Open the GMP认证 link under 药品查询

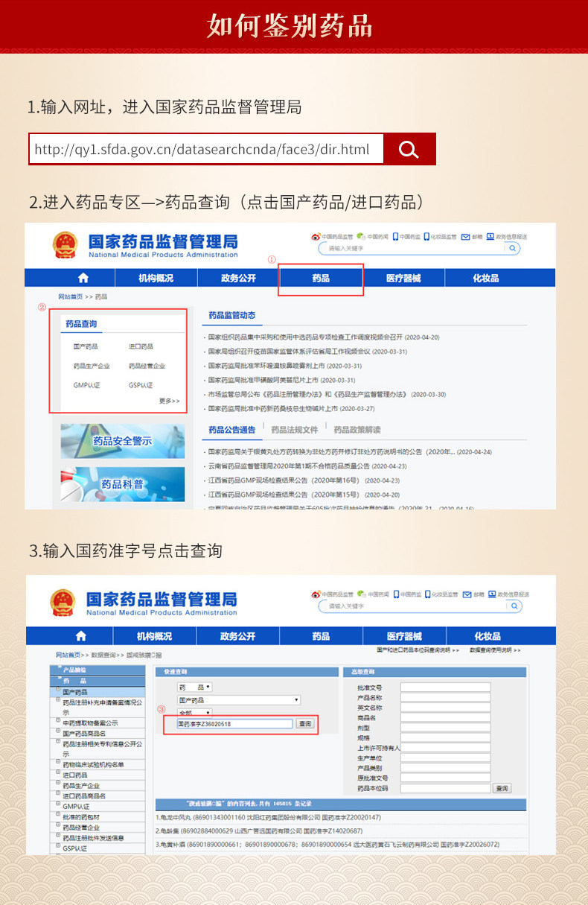pyautogui.click(x=86, y=386)
